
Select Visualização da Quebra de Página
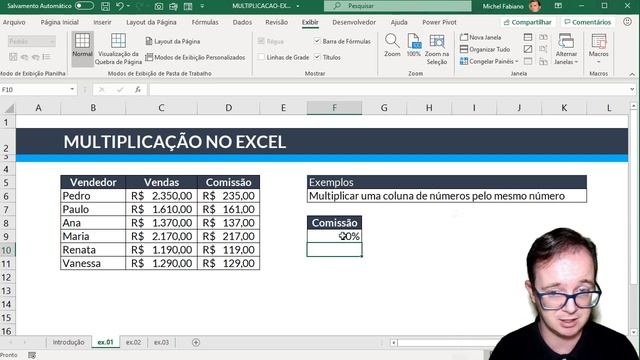pyautogui.click(x=118, y=49)
